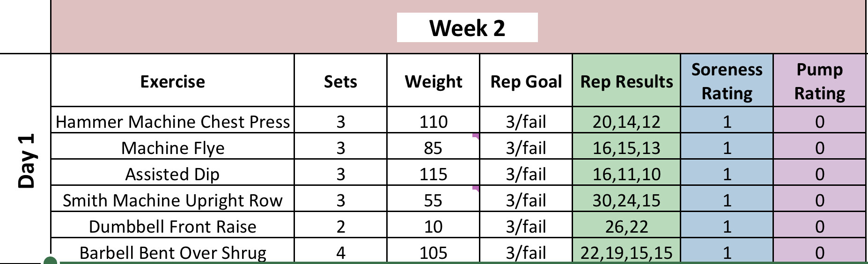
Task: Click the weight cell containing 85
Action: pyautogui.click(x=433, y=148)
